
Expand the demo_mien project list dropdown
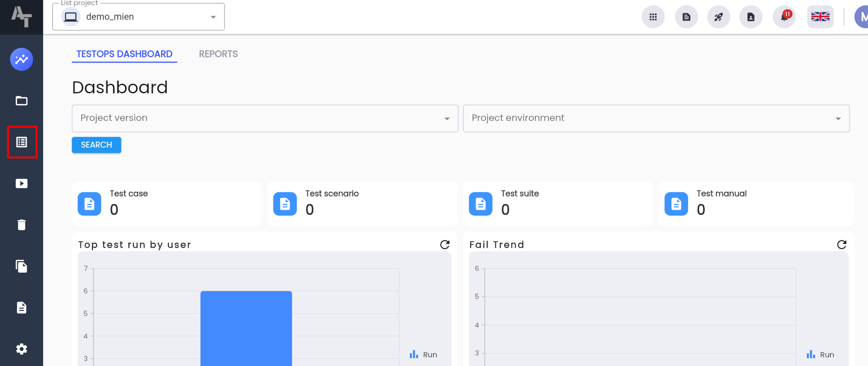click(138, 17)
